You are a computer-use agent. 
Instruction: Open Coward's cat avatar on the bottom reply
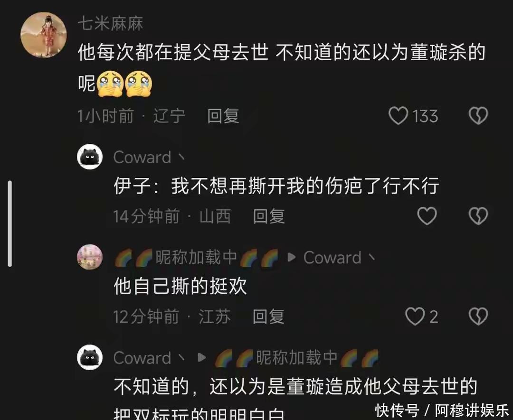(90, 357)
